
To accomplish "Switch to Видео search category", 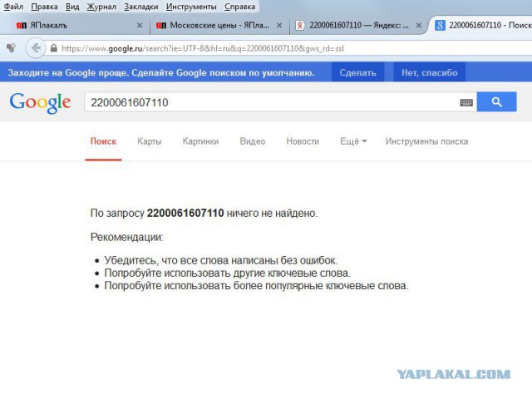I will pos(253,141).
